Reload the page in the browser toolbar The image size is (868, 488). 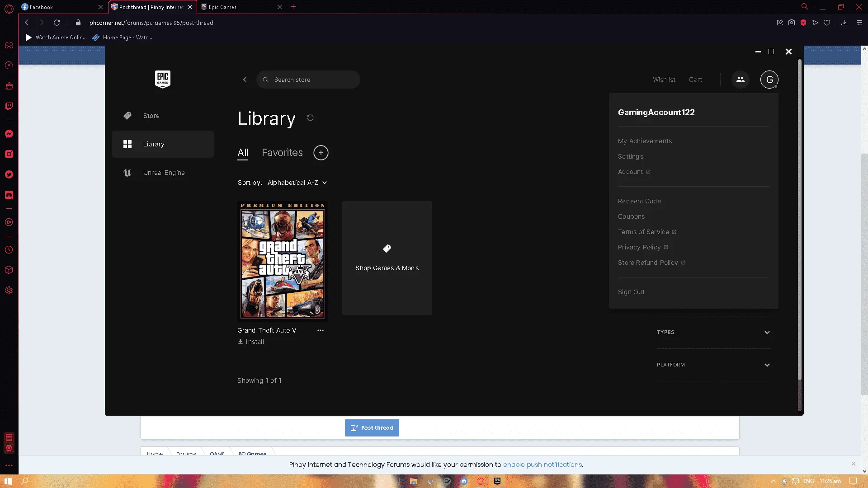point(57,23)
